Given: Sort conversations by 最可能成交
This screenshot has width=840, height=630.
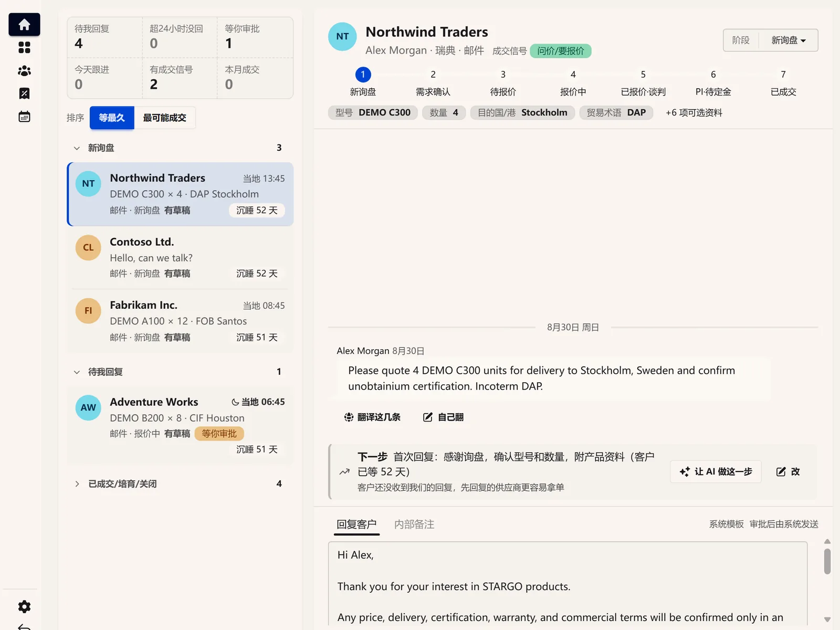Looking at the screenshot, I should pos(165,118).
